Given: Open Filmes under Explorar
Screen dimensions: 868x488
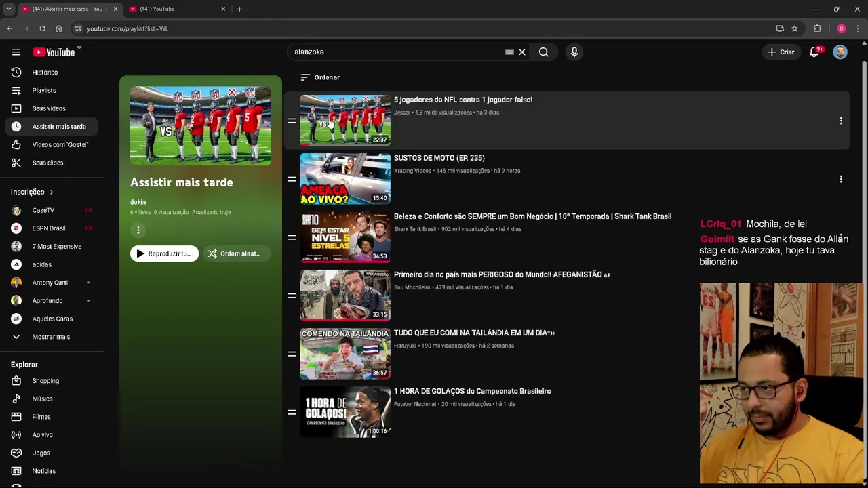Looking at the screenshot, I should [52, 417].
